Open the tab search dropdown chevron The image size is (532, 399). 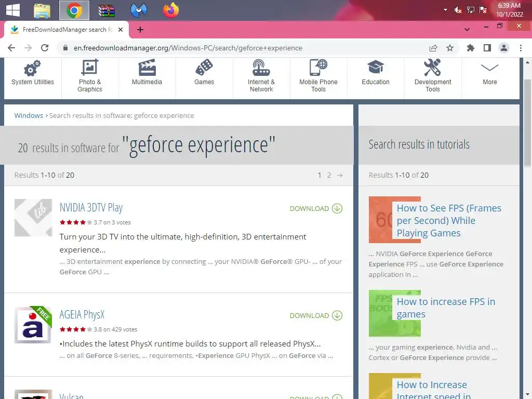pos(467,30)
